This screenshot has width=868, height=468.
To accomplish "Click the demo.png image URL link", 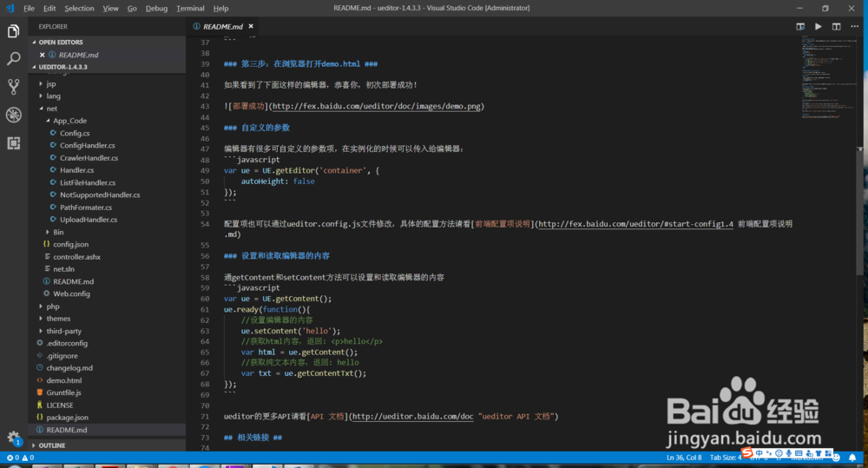I will (376, 106).
